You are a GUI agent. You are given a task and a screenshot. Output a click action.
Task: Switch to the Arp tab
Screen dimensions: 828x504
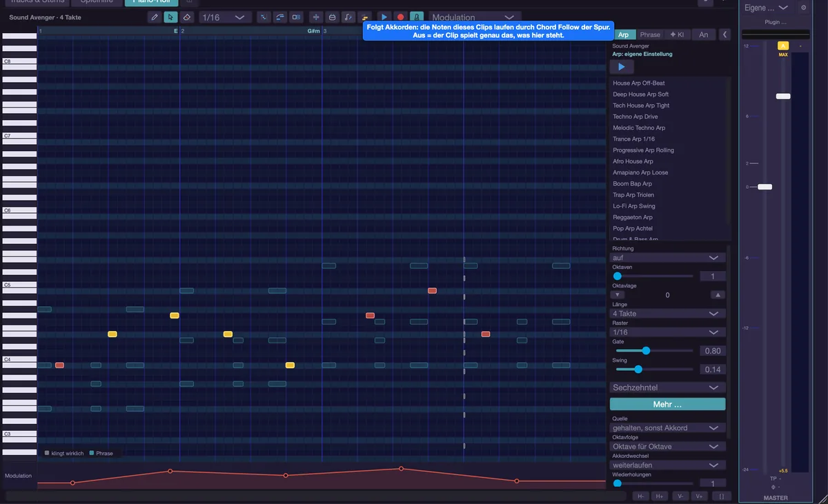click(623, 34)
